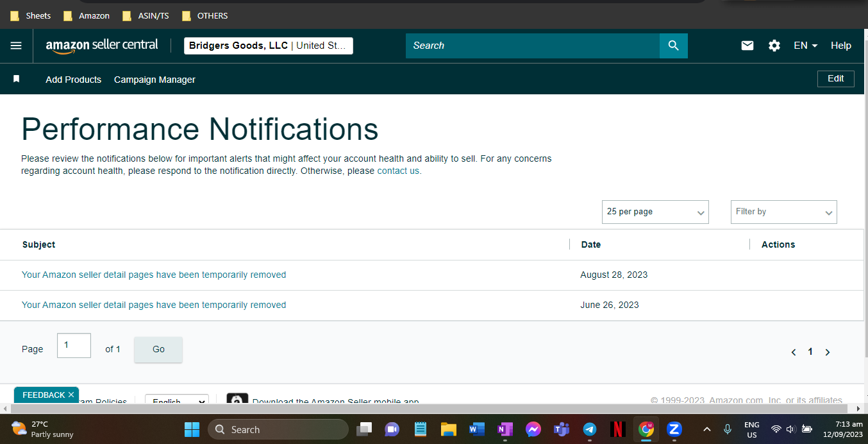Open Telegram from the taskbar

(590, 429)
